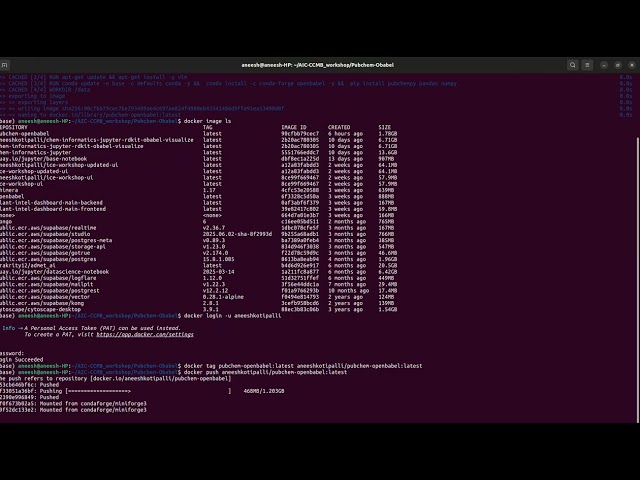Click 'public.ecr.aws/supabase/logflare' repository name

pyautogui.click(x=48, y=278)
